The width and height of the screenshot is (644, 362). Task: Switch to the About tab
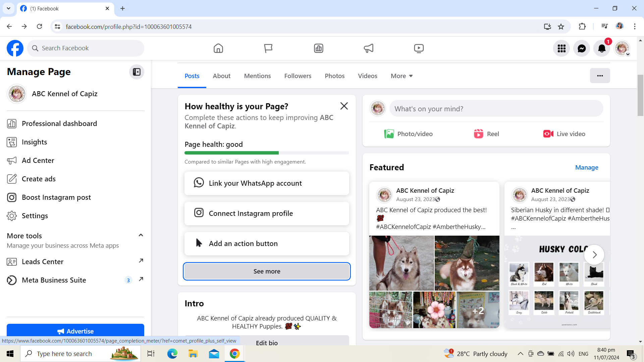point(221,76)
